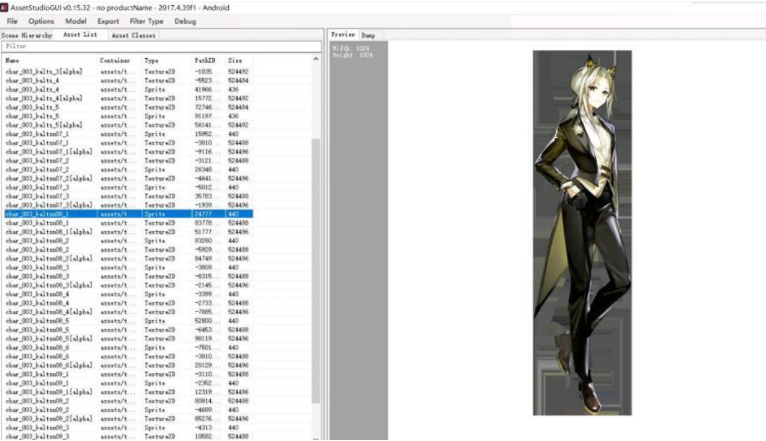Viewport: 766px width, 441px height.
Task: Select the Asset List tab
Action: [80, 35]
